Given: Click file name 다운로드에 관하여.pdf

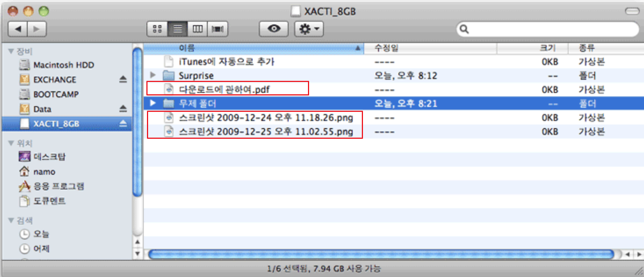Looking at the screenshot, I should tap(224, 89).
